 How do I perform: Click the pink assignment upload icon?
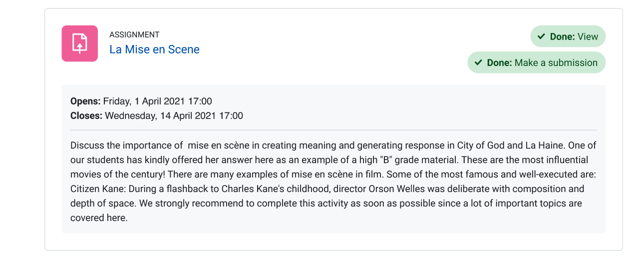pos(80,43)
